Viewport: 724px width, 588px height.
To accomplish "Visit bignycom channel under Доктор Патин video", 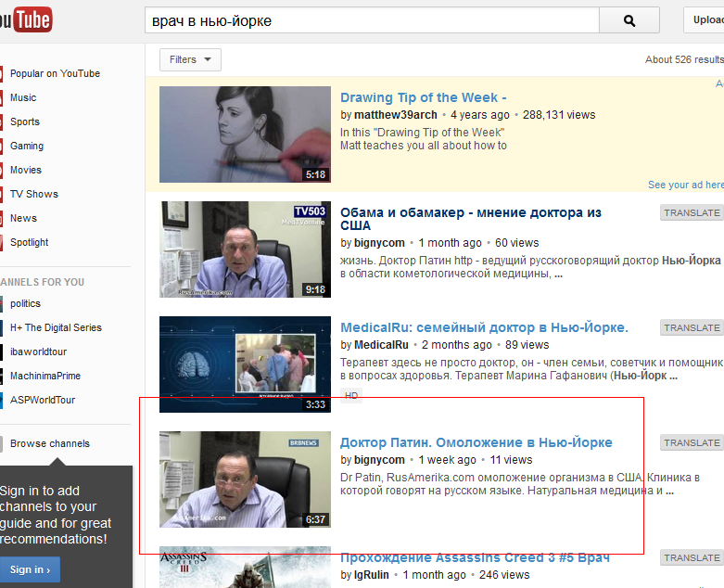I will [x=379, y=460].
